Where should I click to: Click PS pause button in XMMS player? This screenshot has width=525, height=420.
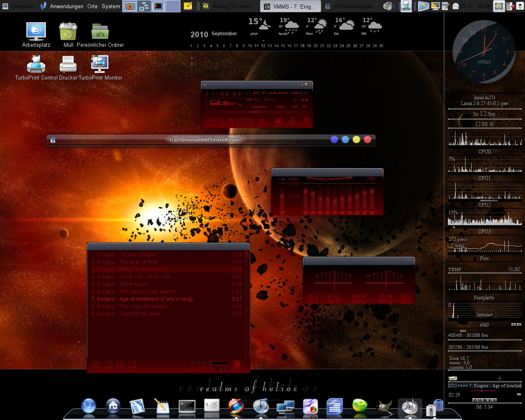[x=231, y=121]
